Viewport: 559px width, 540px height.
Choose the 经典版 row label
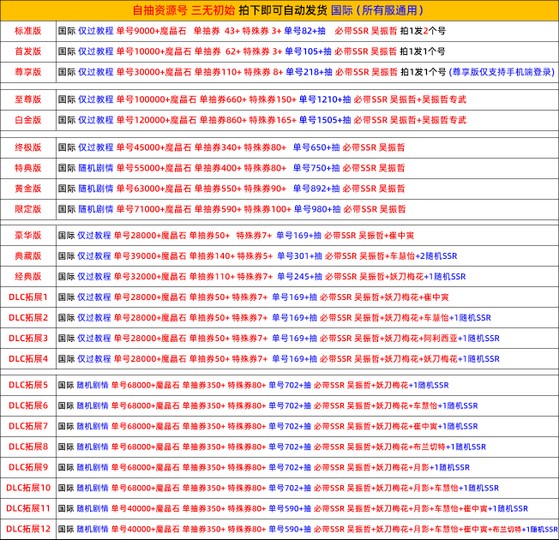coord(28,277)
